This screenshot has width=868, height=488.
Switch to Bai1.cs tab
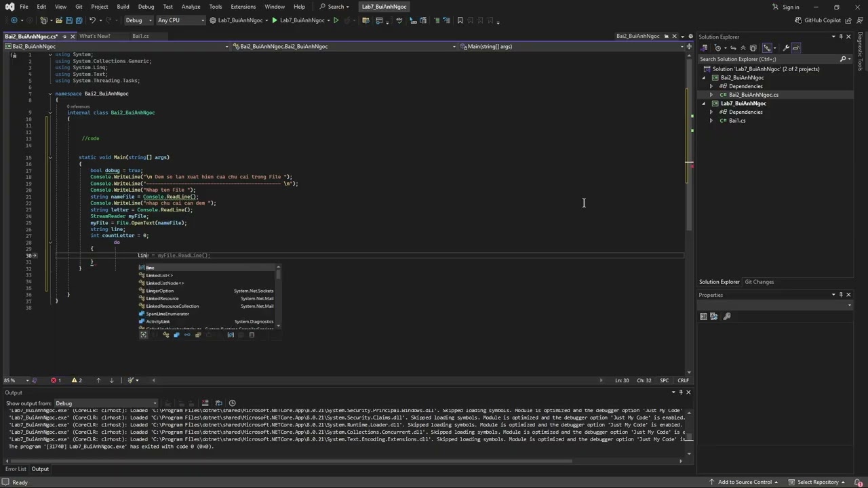coord(140,36)
